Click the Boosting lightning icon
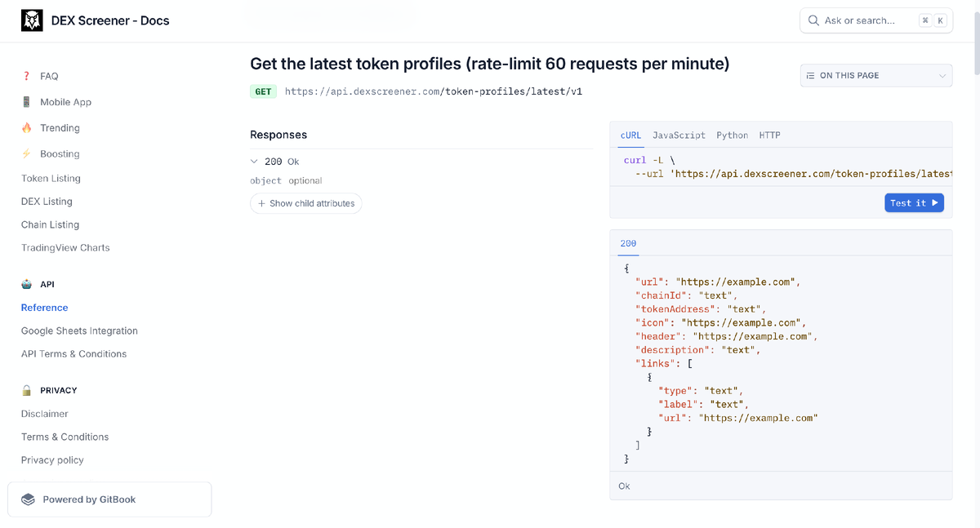The image size is (980, 528). (x=26, y=153)
